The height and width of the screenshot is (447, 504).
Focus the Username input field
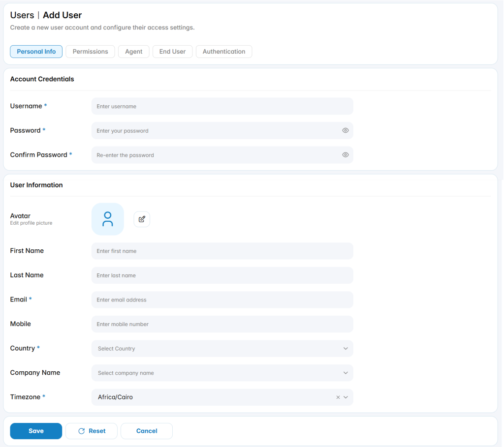click(222, 106)
